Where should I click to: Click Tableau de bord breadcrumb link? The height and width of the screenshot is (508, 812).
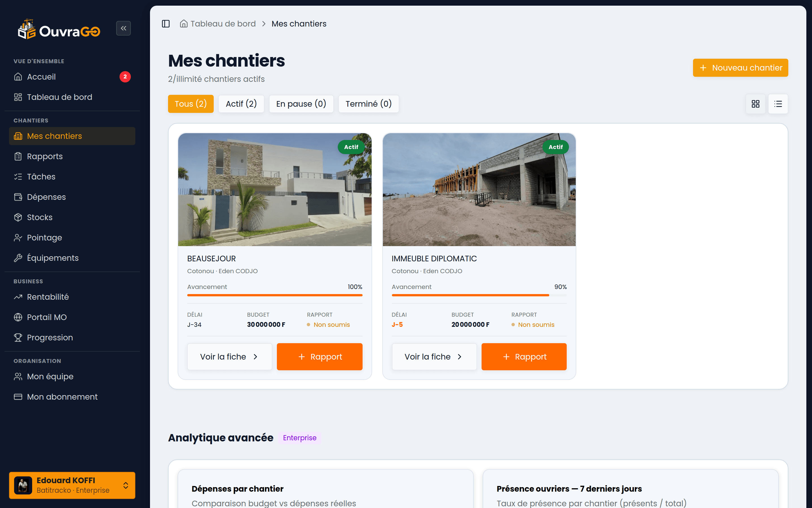[x=223, y=24]
